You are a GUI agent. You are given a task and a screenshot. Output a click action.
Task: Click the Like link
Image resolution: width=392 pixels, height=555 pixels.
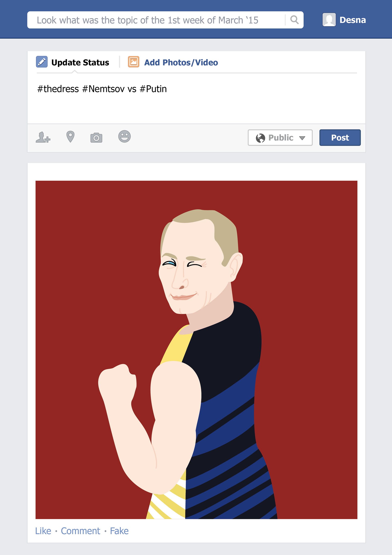[43, 531]
